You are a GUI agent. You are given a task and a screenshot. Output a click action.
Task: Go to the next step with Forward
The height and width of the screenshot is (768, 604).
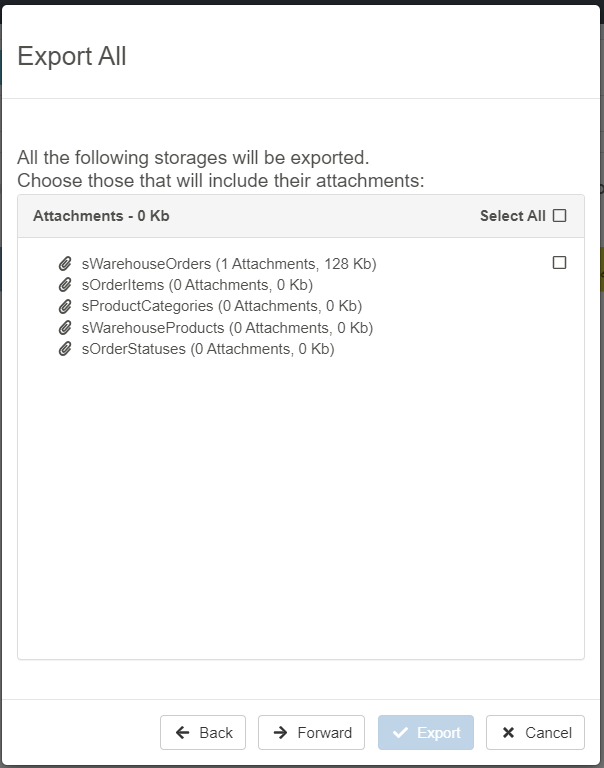[x=312, y=733]
